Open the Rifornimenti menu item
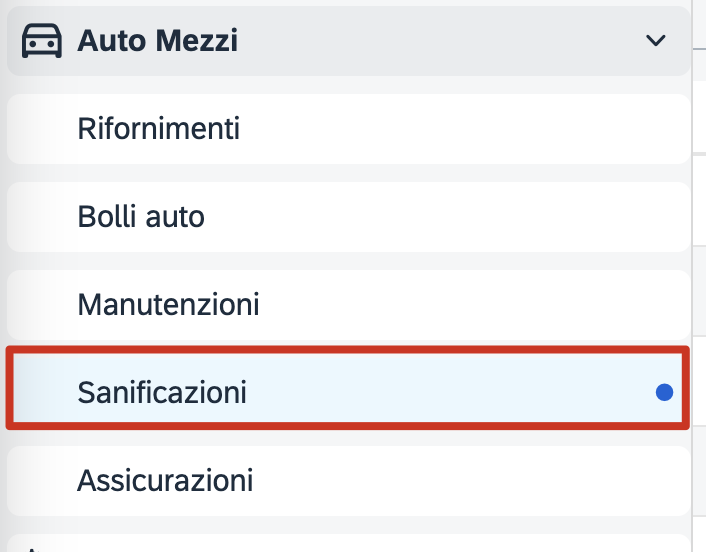The height and width of the screenshot is (552, 706). pyautogui.click(x=348, y=129)
